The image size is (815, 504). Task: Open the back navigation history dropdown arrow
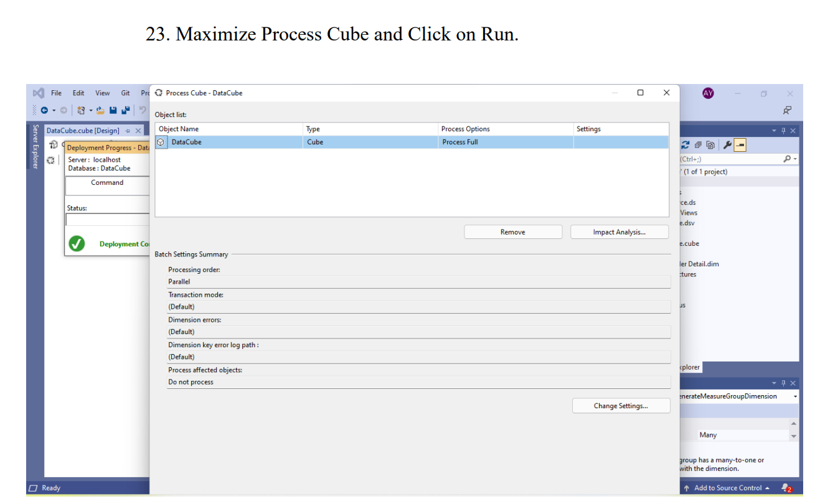54,110
